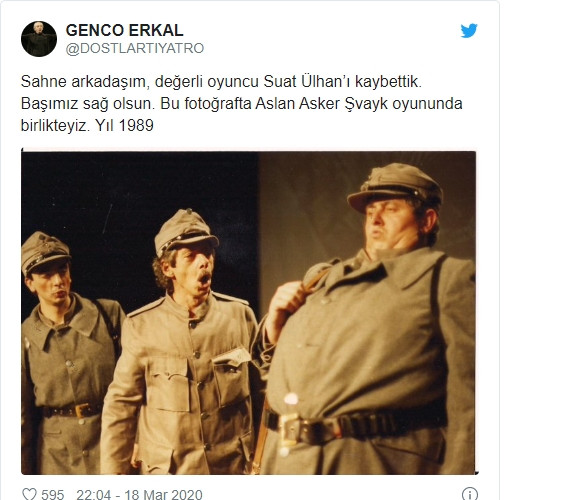574x500 pixels.
Task: Click the heart like icon
Action: click(x=29, y=494)
